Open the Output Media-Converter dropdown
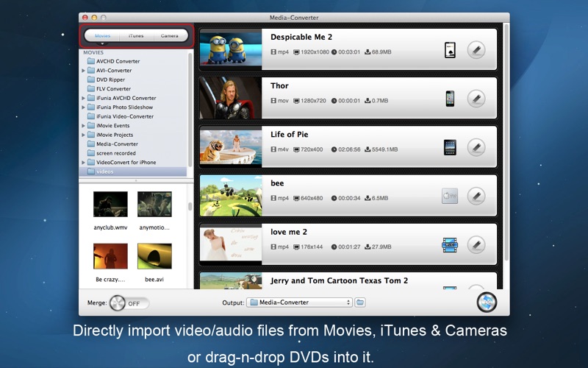The height and width of the screenshot is (368, 588). click(299, 302)
